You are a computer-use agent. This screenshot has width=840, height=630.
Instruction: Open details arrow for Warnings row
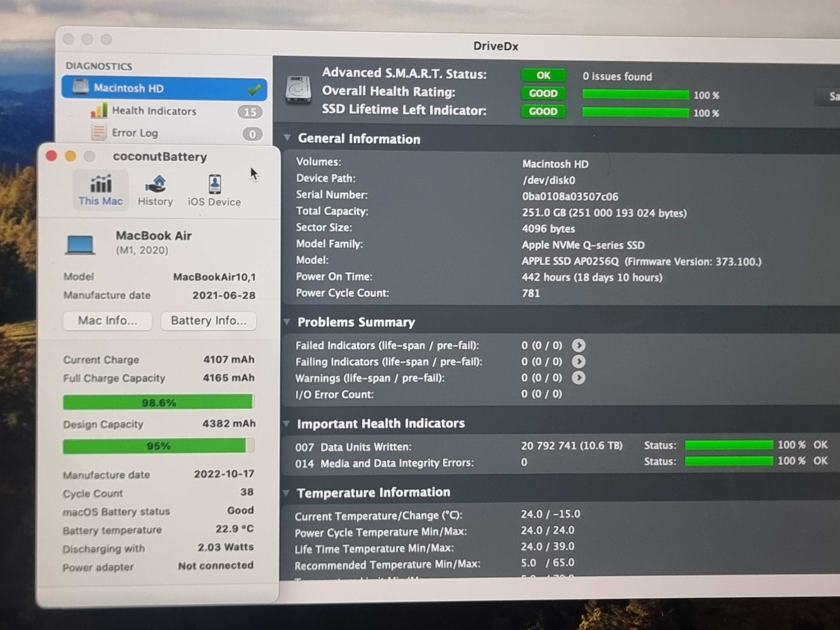[x=578, y=378]
